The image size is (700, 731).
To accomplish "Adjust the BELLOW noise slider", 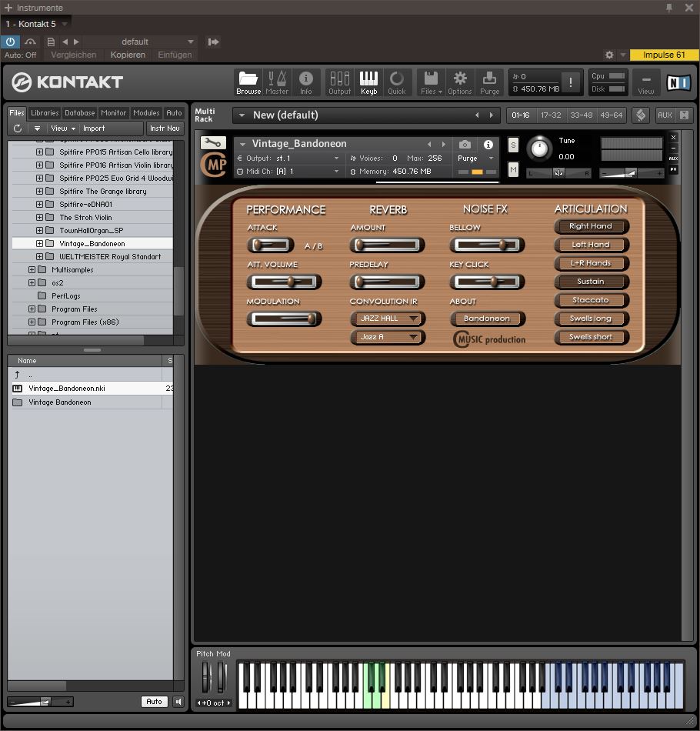I will pos(487,245).
